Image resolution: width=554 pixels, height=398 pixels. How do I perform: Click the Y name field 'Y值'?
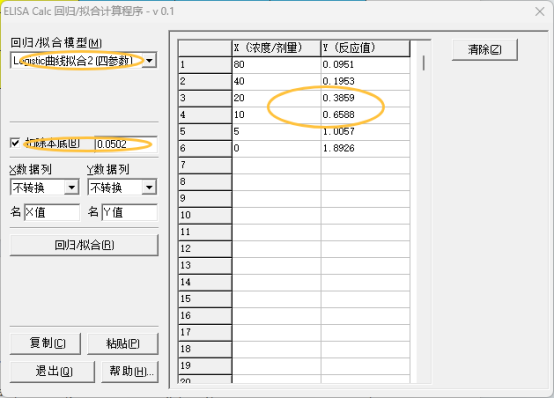130,212
